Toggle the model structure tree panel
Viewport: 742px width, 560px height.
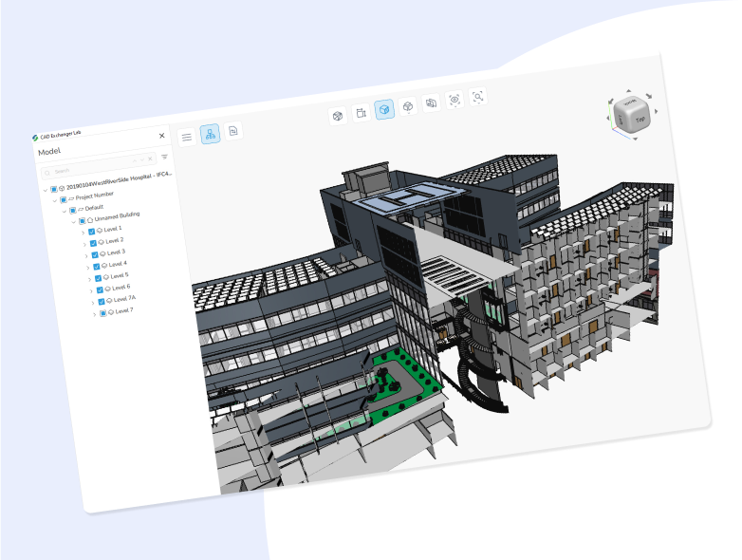[210, 134]
